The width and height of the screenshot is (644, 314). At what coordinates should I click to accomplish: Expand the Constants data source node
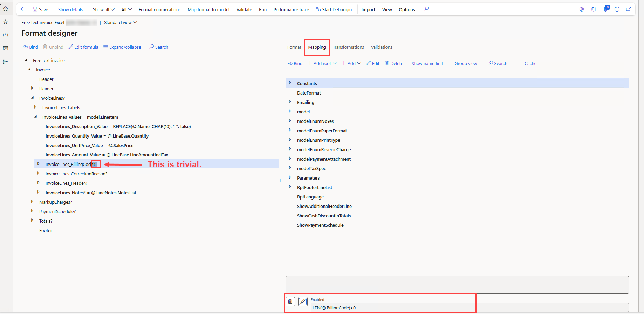290,83
